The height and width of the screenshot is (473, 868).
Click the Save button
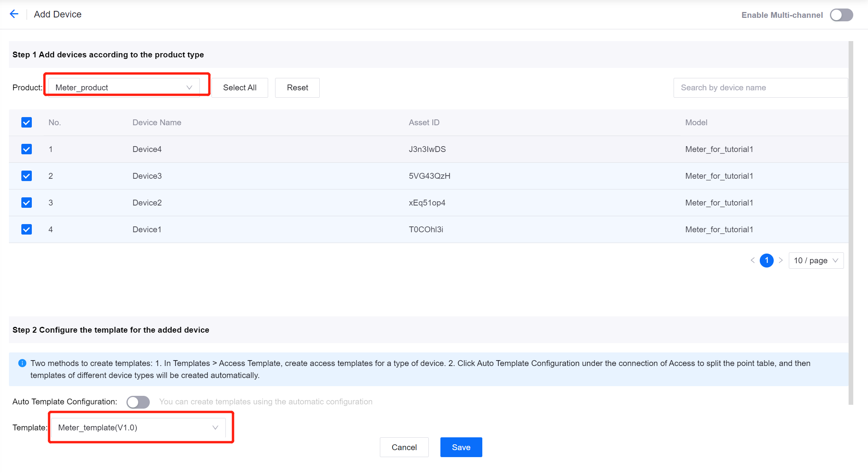point(461,447)
